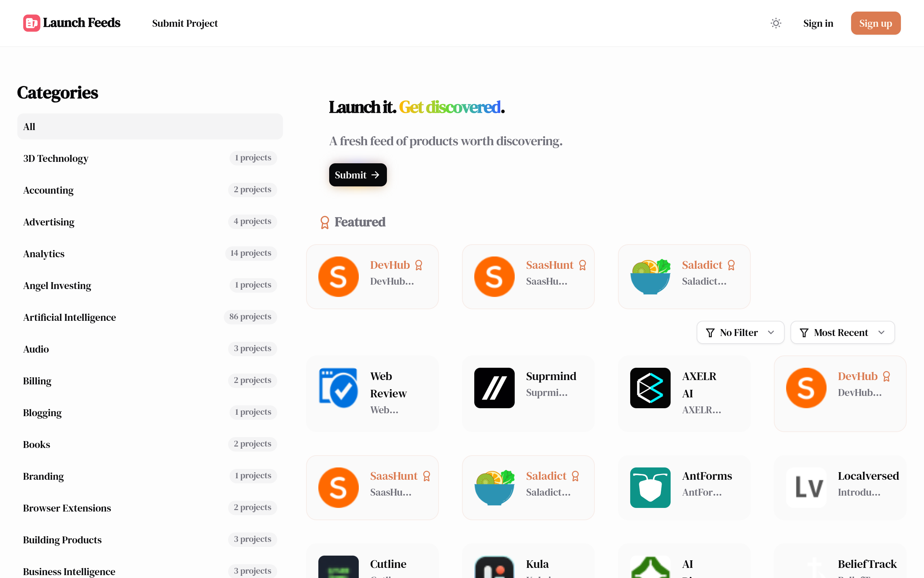The width and height of the screenshot is (924, 578).
Task: Click Sign in
Action: coord(818,23)
